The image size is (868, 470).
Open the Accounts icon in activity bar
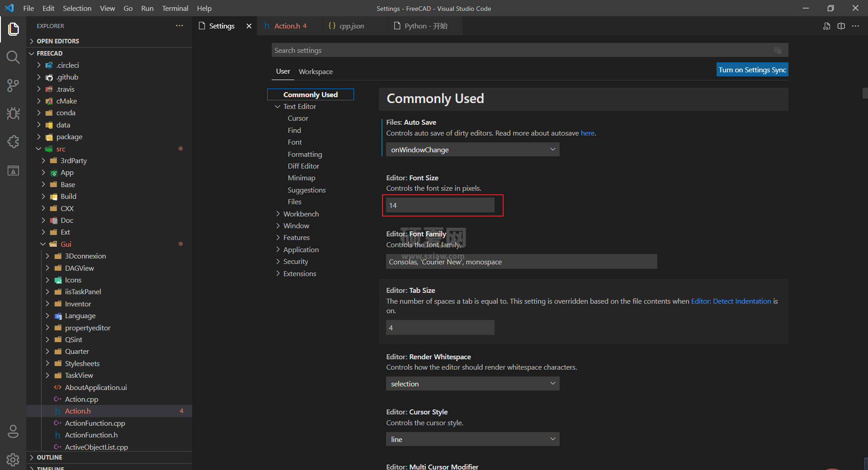pyautogui.click(x=13, y=432)
